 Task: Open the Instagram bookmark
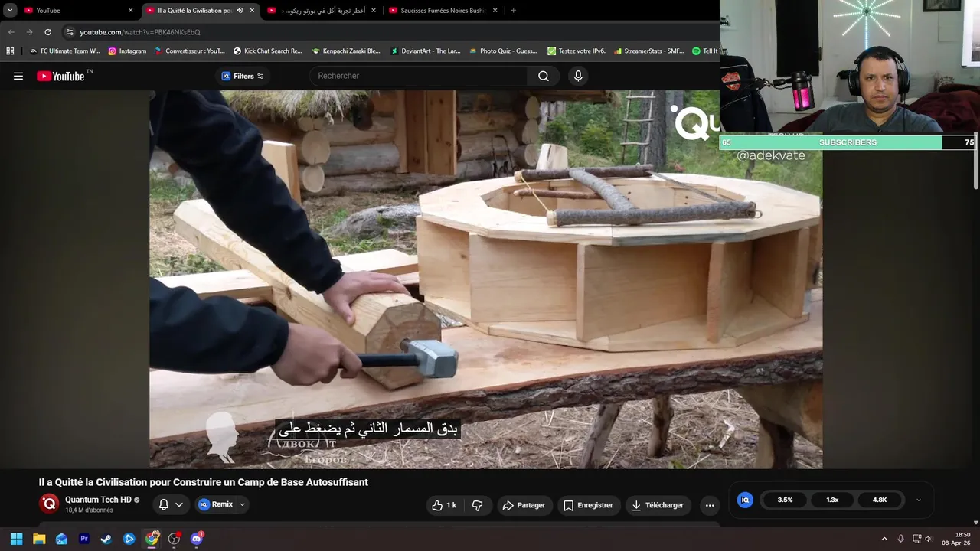click(x=127, y=51)
